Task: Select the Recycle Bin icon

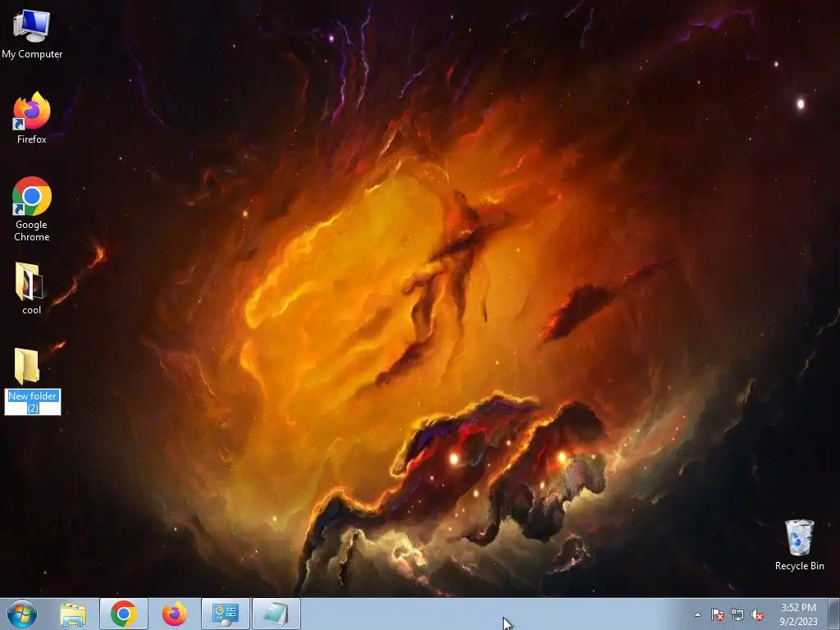Action: coord(799,545)
